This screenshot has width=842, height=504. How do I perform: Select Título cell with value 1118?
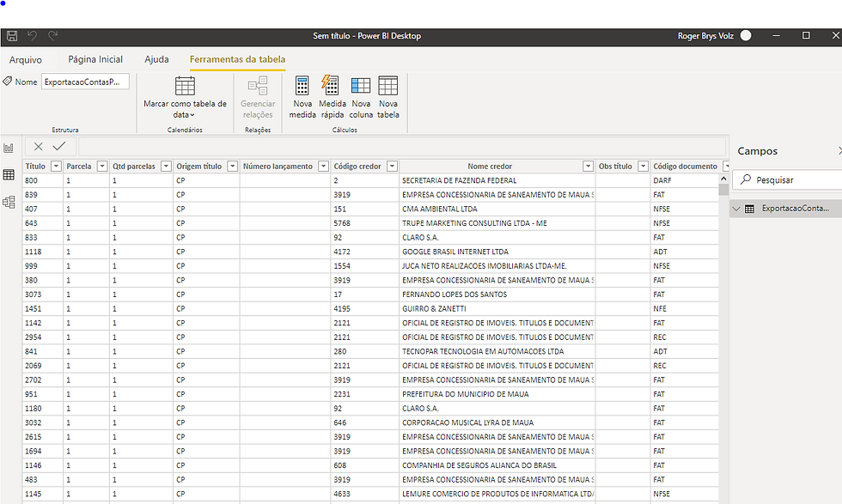click(43, 252)
